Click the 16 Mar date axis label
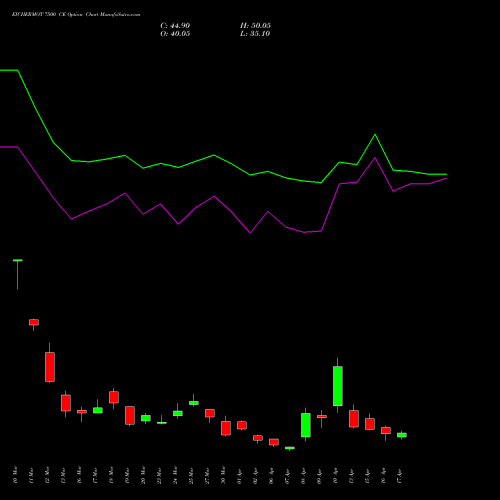 click(79, 475)
